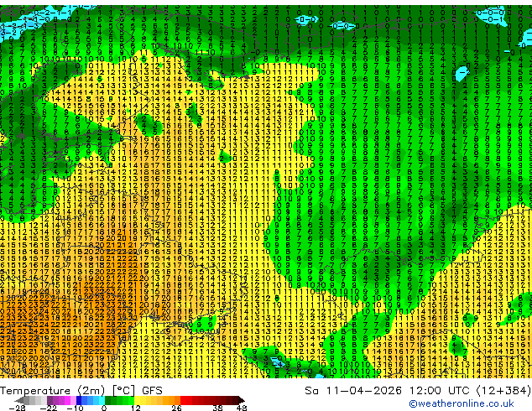Screen dimensions: 532x411
Task: Click the -10 legend scale value
Action: coord(75,408)
